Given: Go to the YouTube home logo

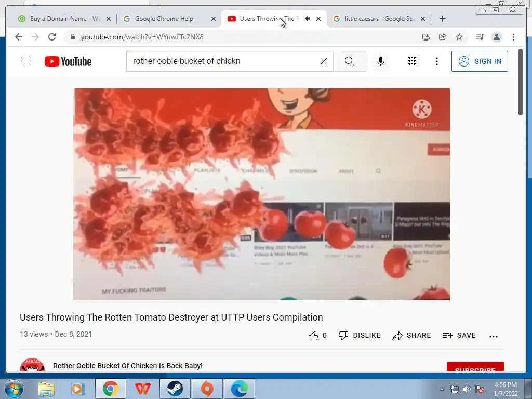Looking at the screenshot, I should [68, 61].
